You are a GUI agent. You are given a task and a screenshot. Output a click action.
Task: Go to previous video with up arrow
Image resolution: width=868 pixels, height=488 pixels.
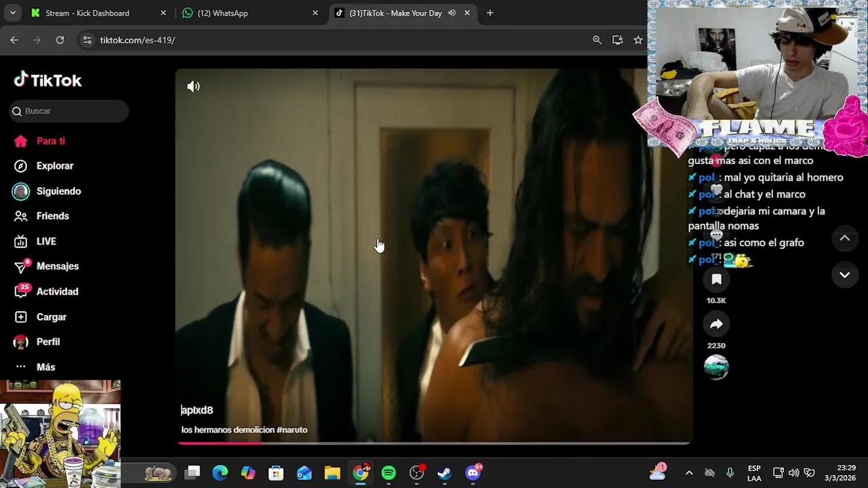(845, 238)
